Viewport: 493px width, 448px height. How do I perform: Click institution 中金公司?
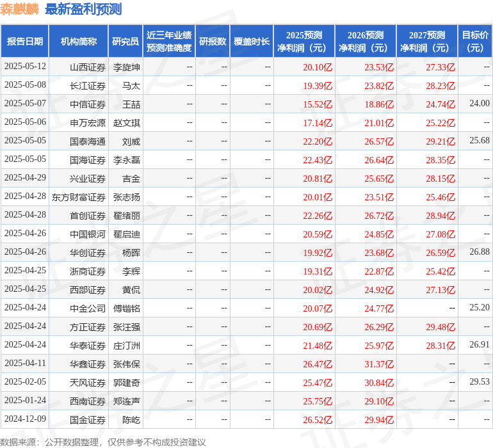pyautogui.click(x=88, y=308)
